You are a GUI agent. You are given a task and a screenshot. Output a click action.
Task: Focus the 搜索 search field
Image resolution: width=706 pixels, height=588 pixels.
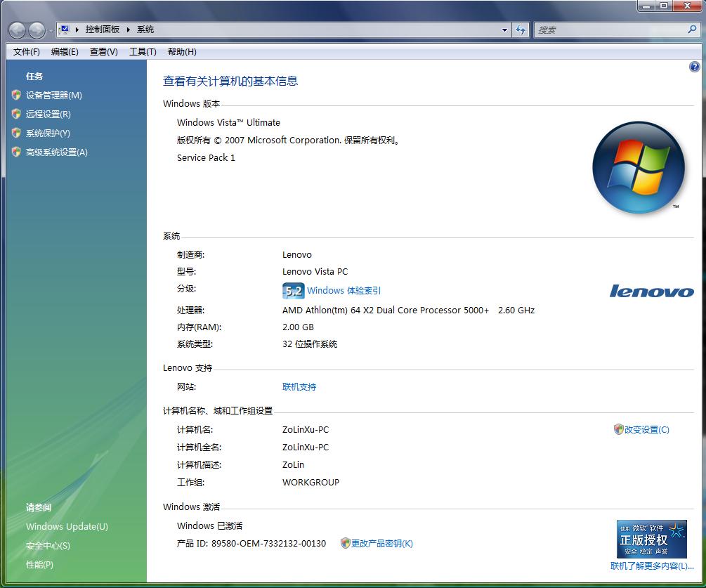coord(611,30)
